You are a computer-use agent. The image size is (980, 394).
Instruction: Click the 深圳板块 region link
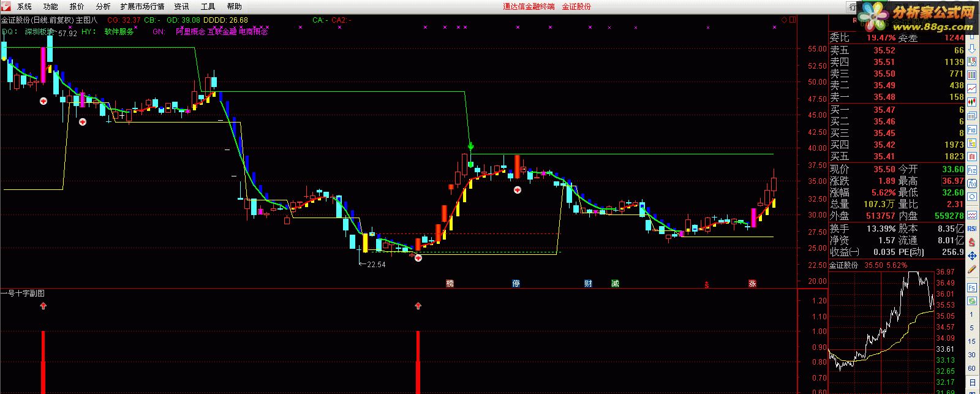click(x=40, y=31)
